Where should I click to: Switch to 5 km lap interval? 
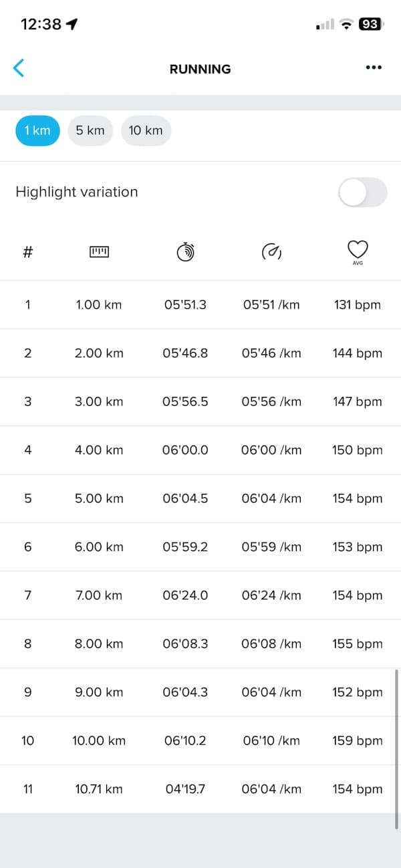pos(90,130)
